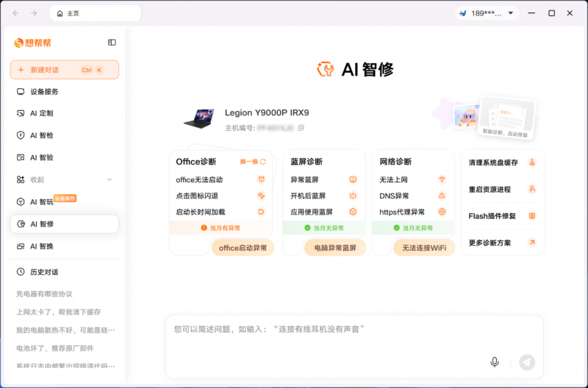
Task: Click the office无法启动 alarm icon
Action: tap(262, 179)
